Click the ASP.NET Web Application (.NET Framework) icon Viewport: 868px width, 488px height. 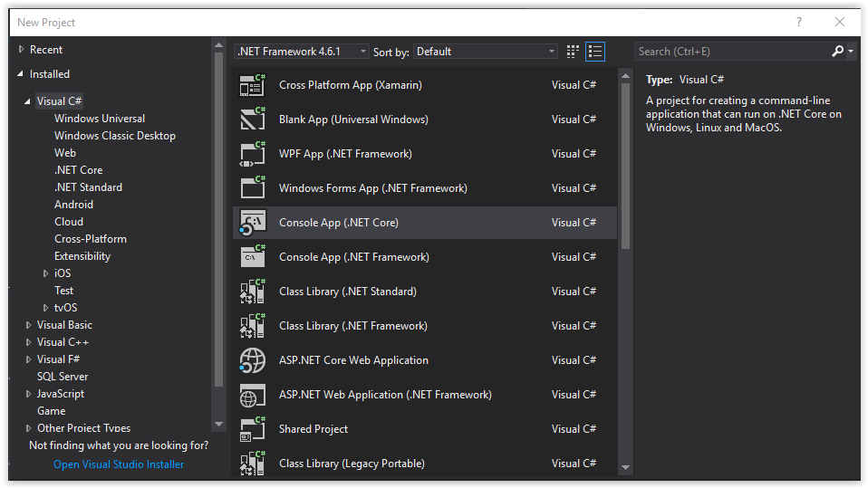[253, 395]
